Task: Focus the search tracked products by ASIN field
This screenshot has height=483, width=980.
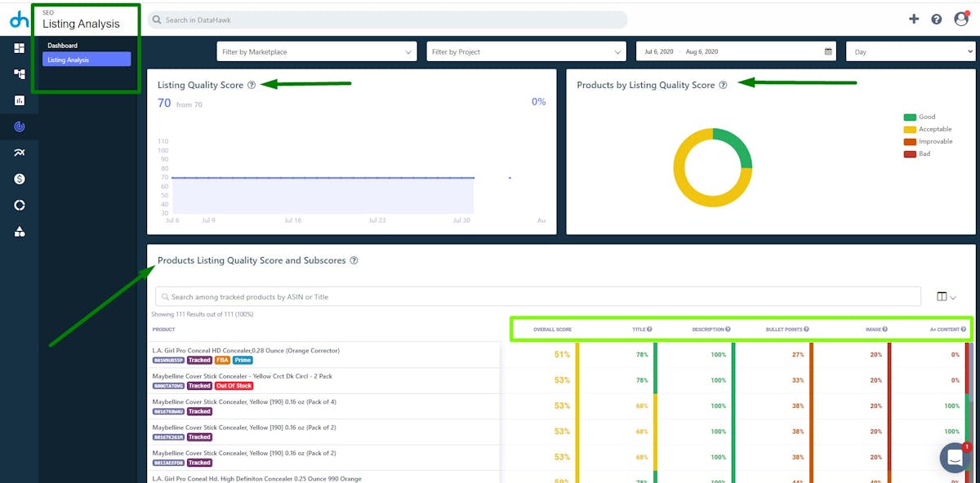Action: [537, 297]
